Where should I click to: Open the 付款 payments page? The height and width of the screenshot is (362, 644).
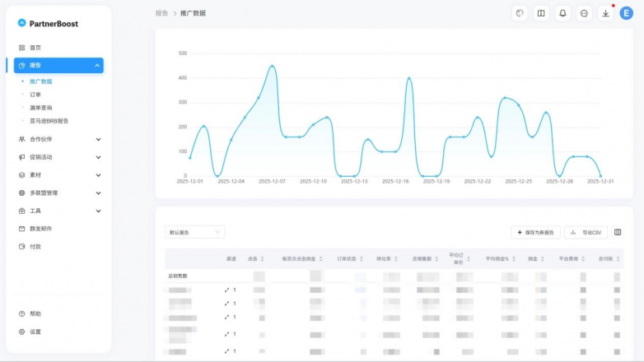35,246
